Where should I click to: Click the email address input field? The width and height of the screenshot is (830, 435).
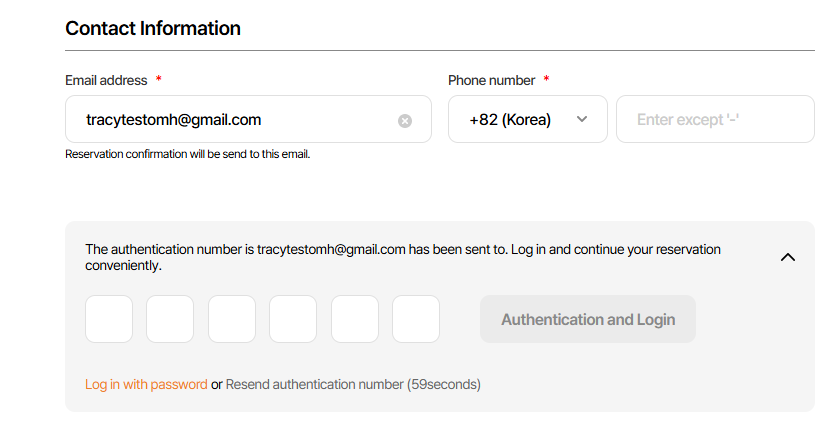235,120
